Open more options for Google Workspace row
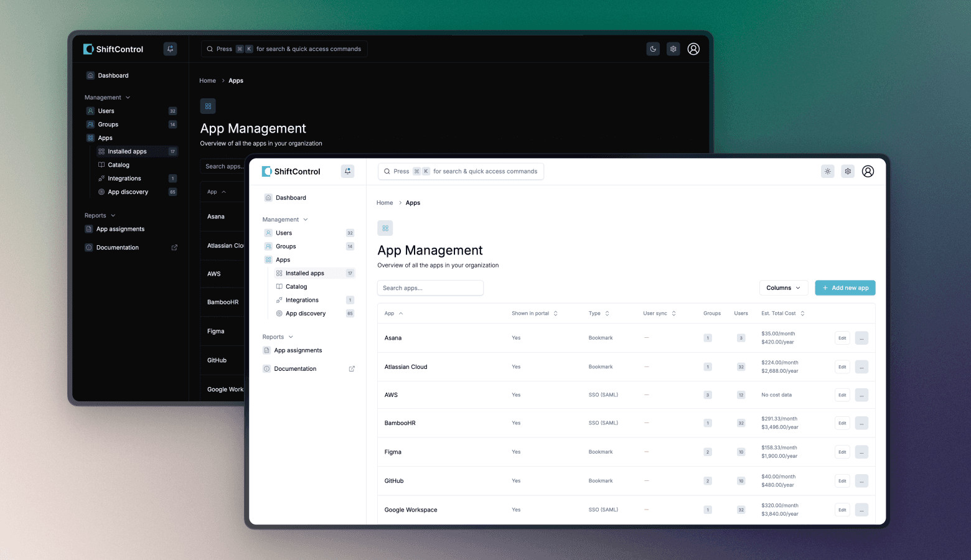 tap(861, 510)
